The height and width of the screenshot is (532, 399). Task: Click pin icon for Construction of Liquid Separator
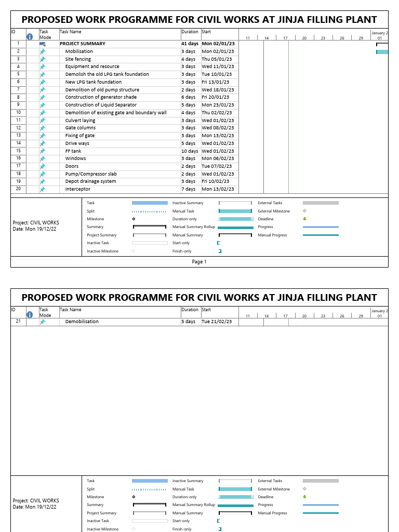click(43, 105)
